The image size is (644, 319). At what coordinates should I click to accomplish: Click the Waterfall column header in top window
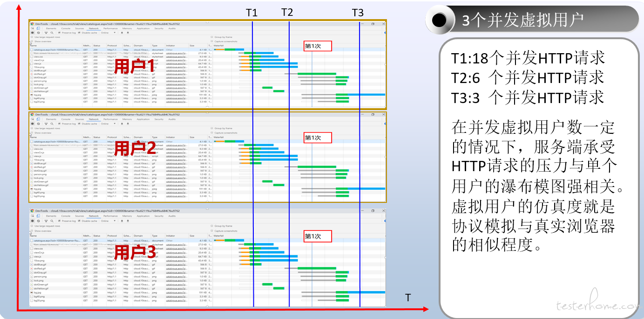[x=219, y=46]
